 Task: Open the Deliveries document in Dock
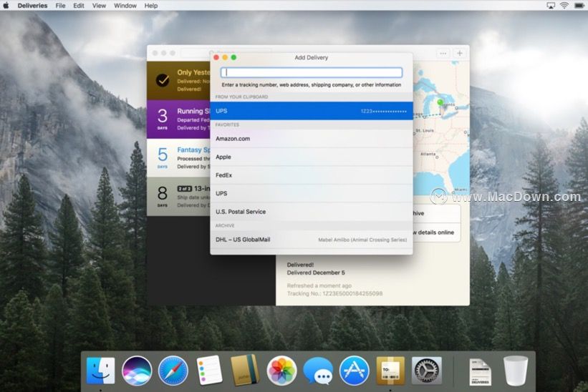[480, 371]
